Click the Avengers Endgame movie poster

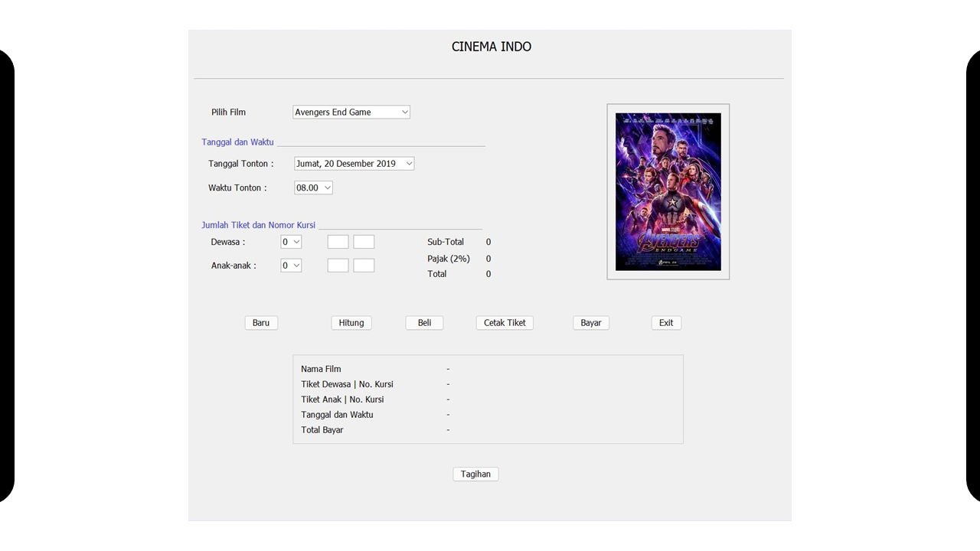coord(668,191)
